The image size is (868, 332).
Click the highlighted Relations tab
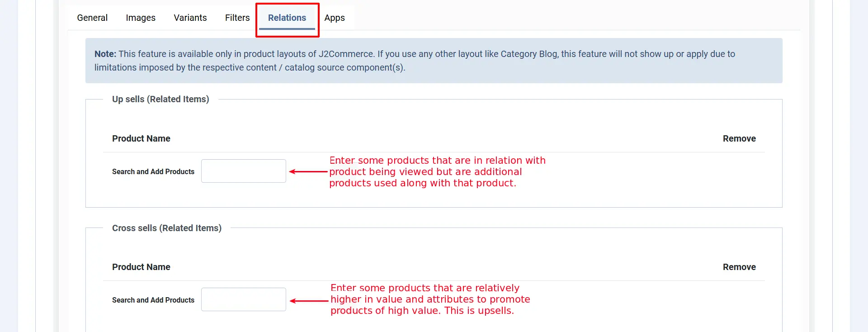(x=287, y=18)
